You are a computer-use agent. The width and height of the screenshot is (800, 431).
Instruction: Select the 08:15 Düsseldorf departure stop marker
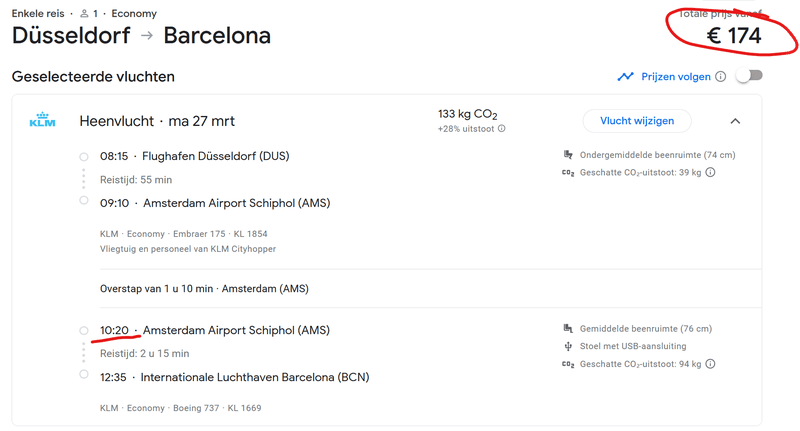coord(84,157)
